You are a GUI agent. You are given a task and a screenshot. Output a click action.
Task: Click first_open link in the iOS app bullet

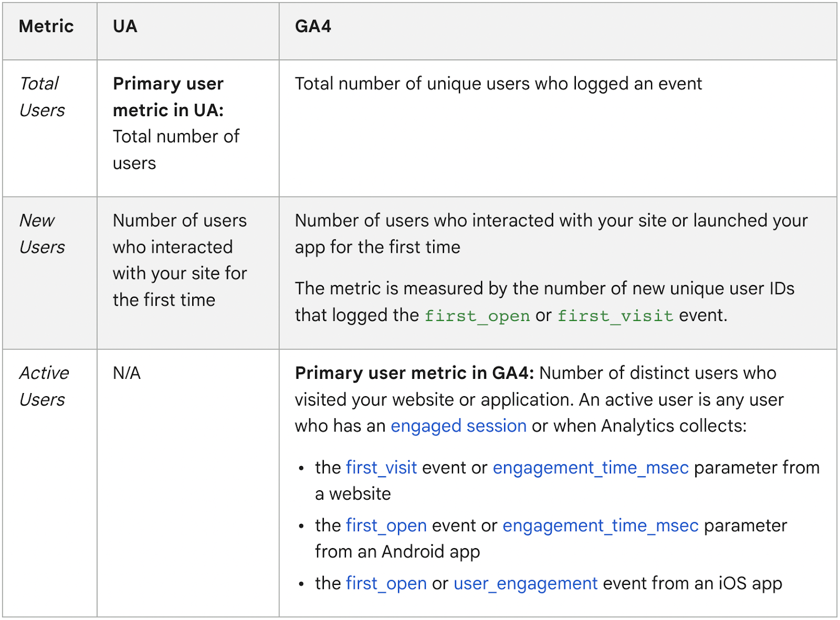386,583
